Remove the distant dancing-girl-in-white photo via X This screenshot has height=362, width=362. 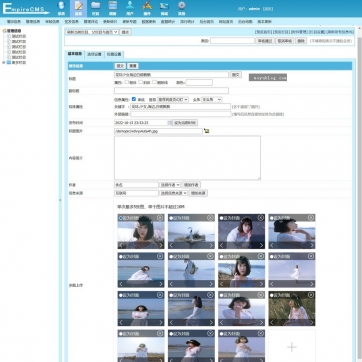coord(311,256)
